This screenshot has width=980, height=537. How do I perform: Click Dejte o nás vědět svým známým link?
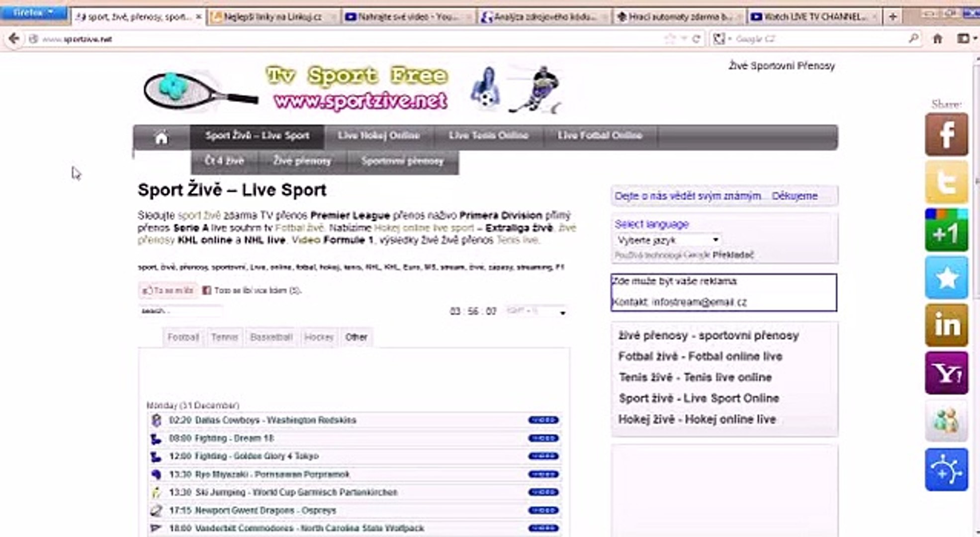688,196
